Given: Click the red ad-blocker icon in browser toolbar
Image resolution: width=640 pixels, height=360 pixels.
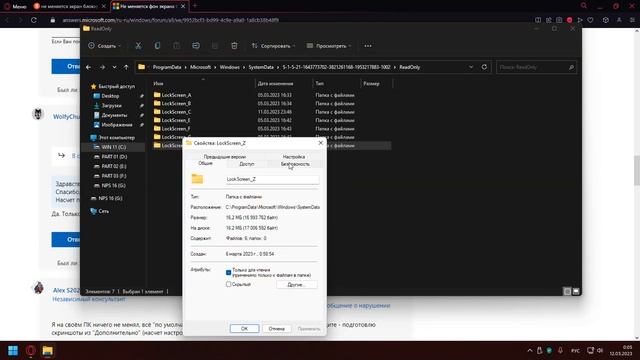Looking at the screenshot, I should tap(569, 20).
